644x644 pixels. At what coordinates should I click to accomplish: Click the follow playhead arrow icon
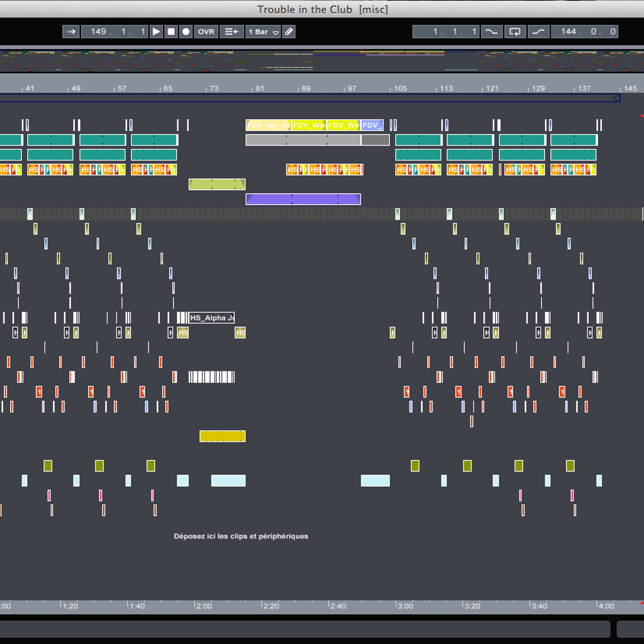pos(71,32)
